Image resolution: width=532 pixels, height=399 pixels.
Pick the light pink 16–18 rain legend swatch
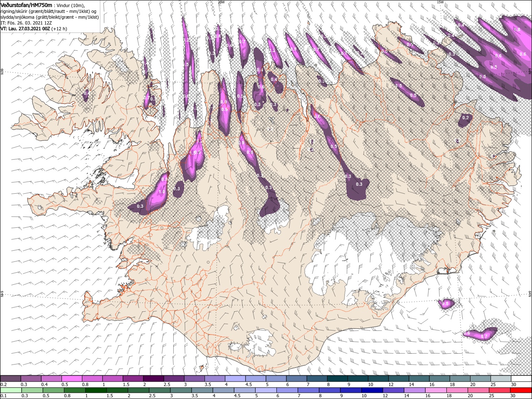pyautogui.click(x=436, y=390)
